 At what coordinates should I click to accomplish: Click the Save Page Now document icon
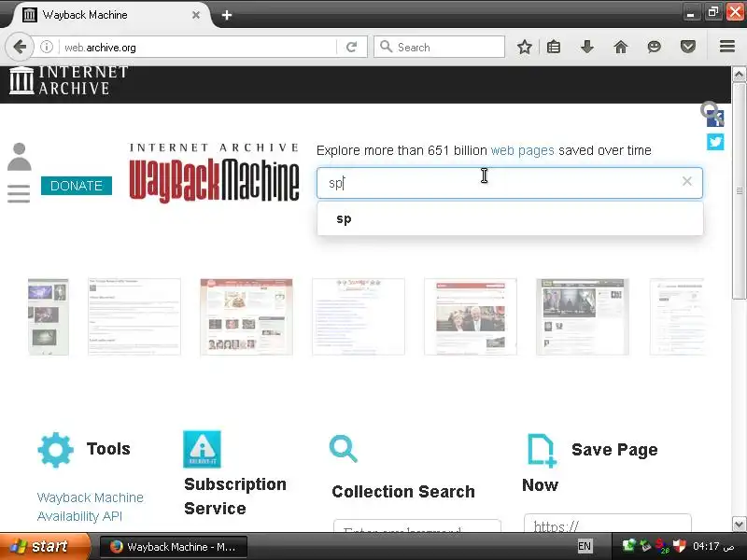click(542, 450)
